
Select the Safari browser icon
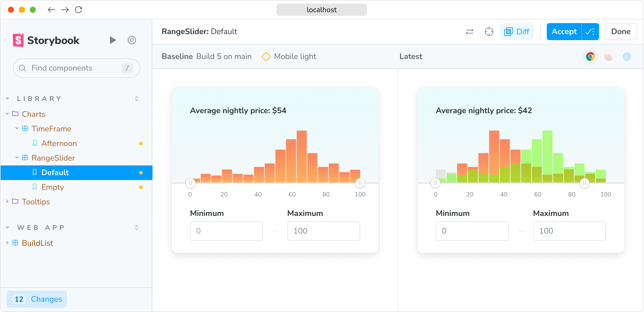coord(627,57)
